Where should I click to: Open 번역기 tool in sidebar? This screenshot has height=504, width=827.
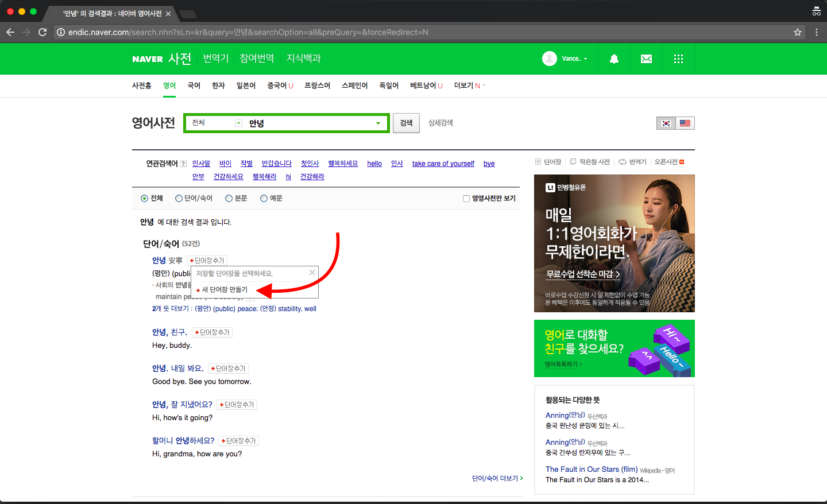pyautogui.click(x=633, y=162)
